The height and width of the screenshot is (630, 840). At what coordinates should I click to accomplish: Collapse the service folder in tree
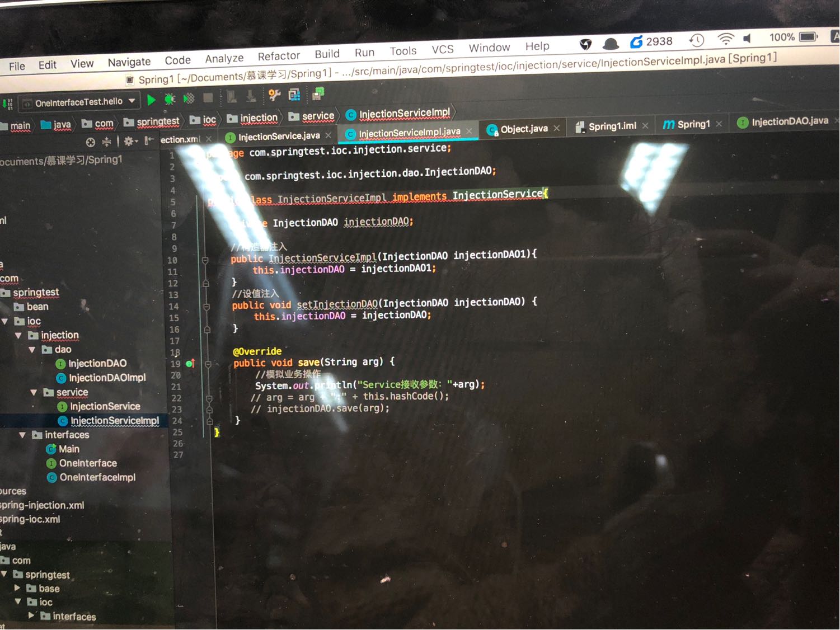34,392
